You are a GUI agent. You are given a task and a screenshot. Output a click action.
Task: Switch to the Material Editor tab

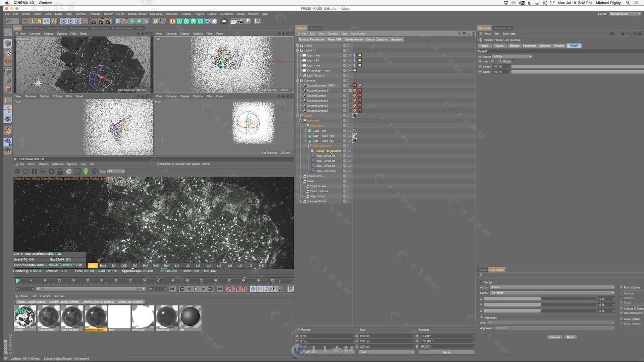[502, 28]
